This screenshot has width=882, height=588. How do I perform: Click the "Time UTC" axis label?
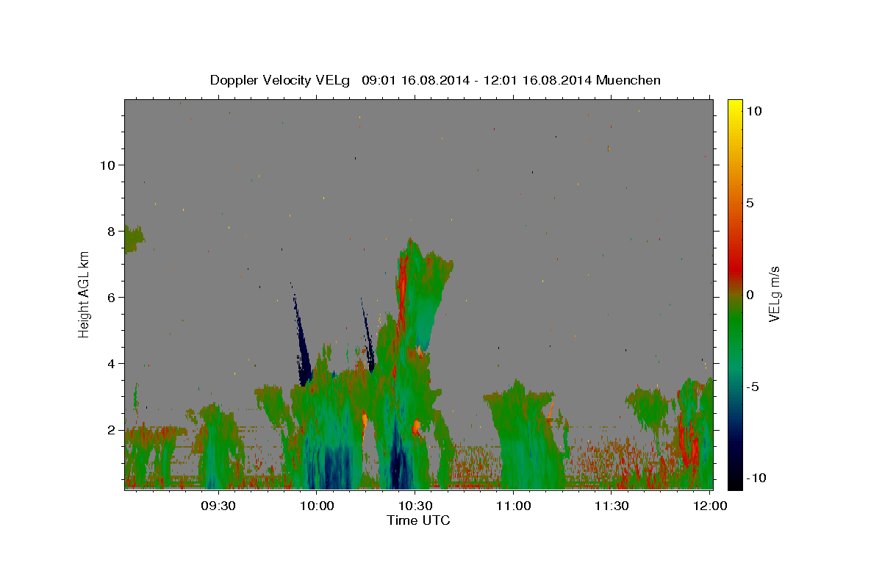(418, 520)
